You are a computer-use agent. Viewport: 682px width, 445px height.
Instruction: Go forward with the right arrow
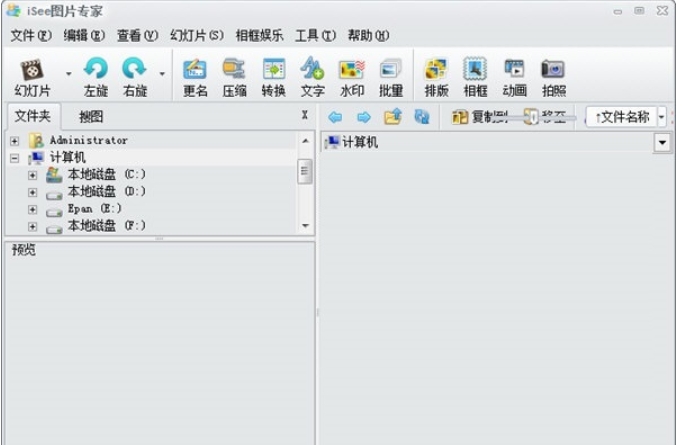[364, 117]
